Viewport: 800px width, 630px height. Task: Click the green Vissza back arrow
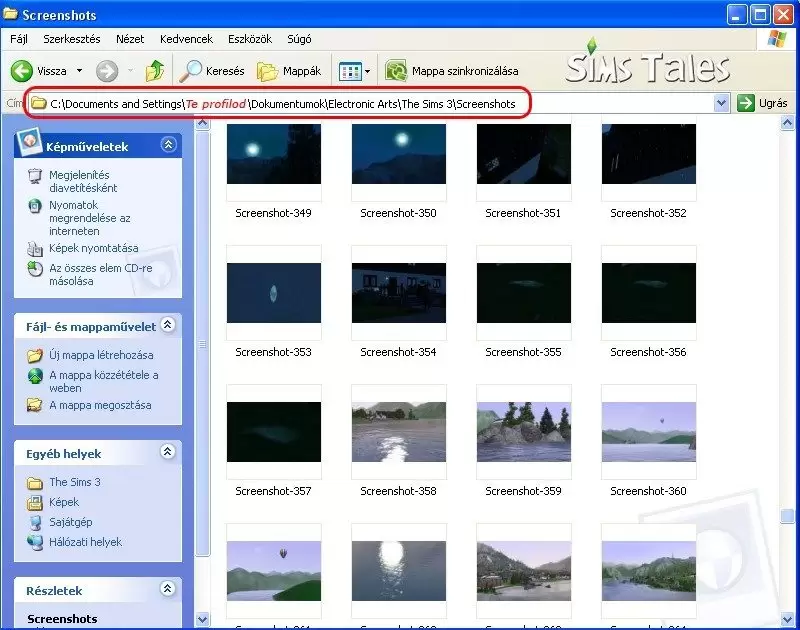pyautogui.click(x=22, y=71)
